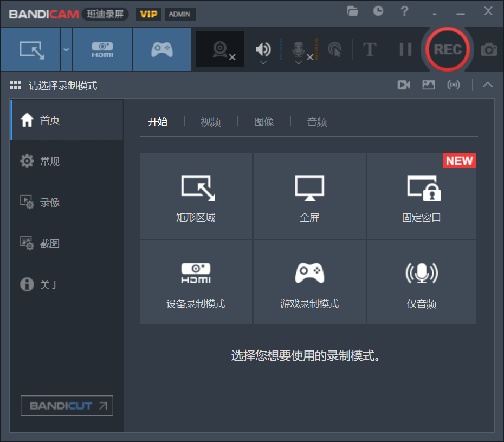Viewport: 504px width, 442px height.
Task: Switch to the 图像 tab
Action: coord(263,122)
